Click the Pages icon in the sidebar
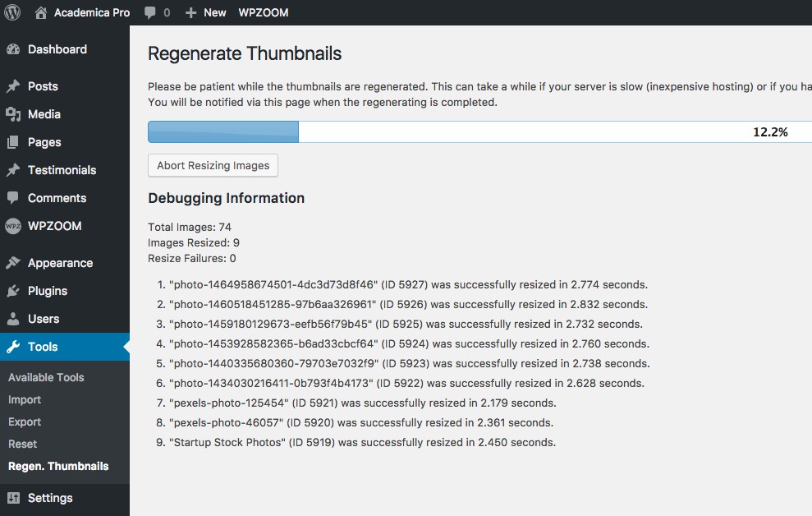 click(13, 142)
